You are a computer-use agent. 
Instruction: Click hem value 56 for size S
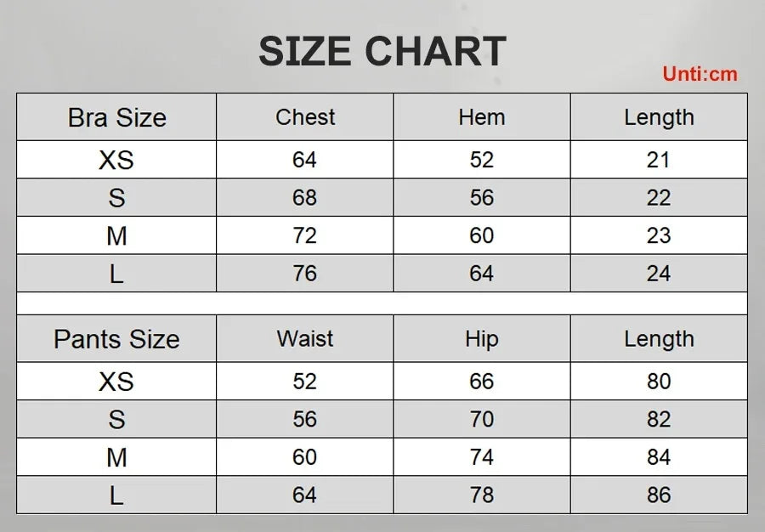coord(481,197)
